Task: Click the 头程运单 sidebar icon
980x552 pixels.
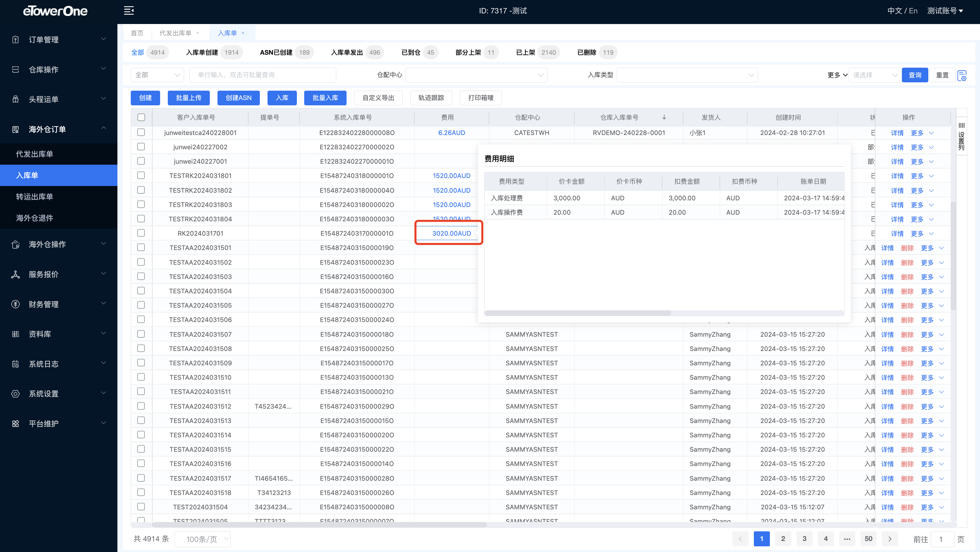Action: (x=16, y=99)
